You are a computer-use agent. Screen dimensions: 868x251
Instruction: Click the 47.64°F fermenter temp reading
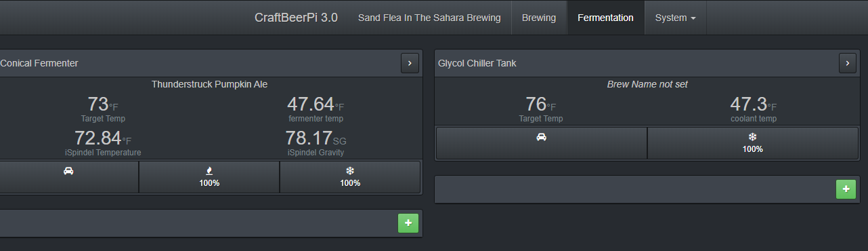[316, 104]
